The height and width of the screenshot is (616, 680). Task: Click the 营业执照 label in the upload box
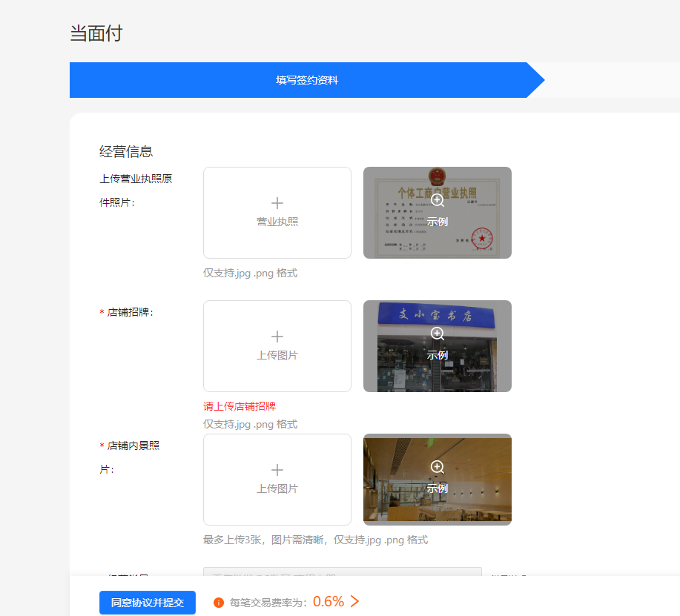tap(277, 222)
